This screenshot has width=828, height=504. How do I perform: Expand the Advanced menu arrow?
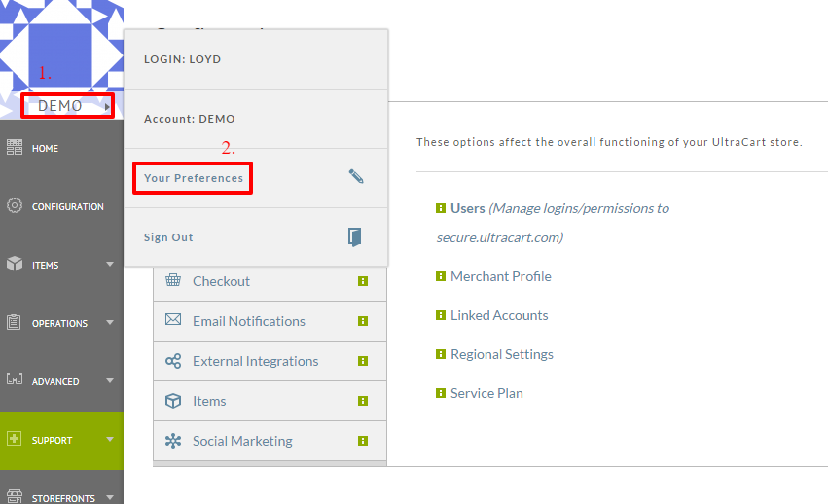110,380
